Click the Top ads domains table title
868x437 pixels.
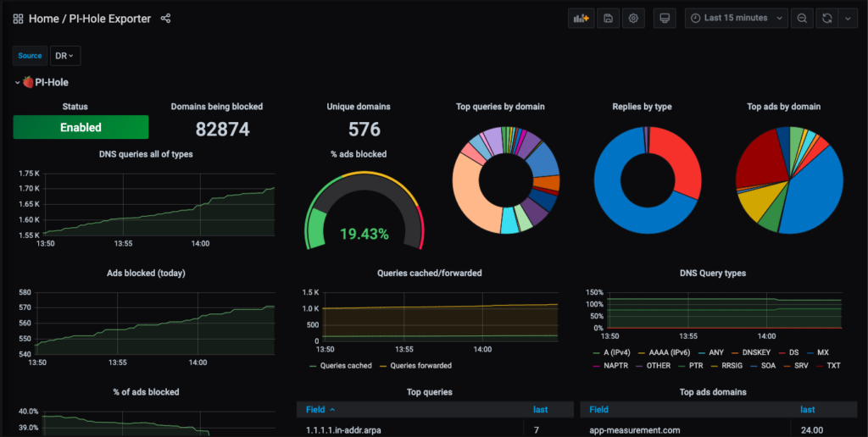713,392
